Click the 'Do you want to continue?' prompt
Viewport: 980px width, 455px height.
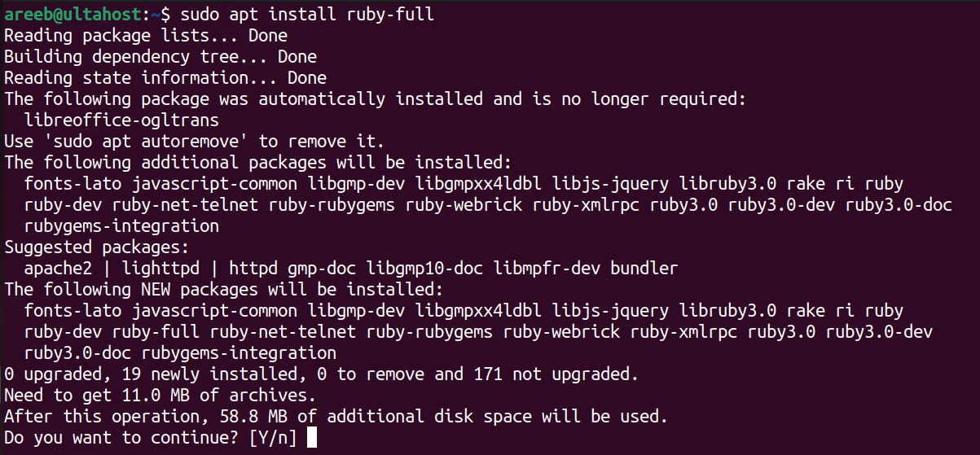pyautogui.click(x=121, y=438)
